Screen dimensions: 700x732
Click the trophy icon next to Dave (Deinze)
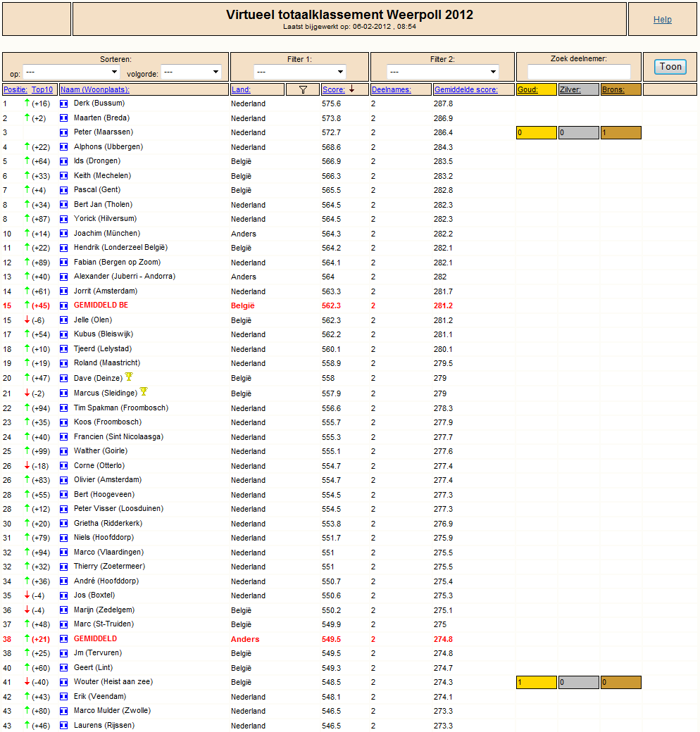click(129, 377)
